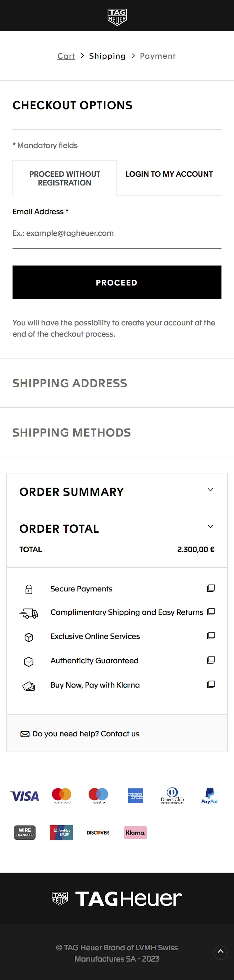Click the Klarna payment badge

135,832
